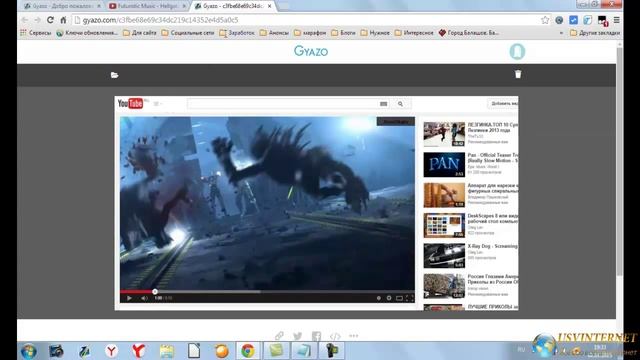Open the Интересное bookmarks folder

click(x=414, y=33)
